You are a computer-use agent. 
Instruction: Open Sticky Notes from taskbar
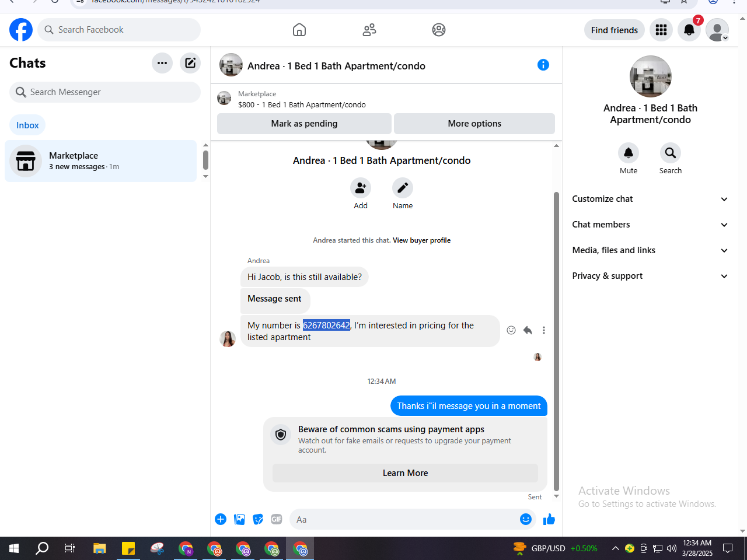tap(128, 548)
